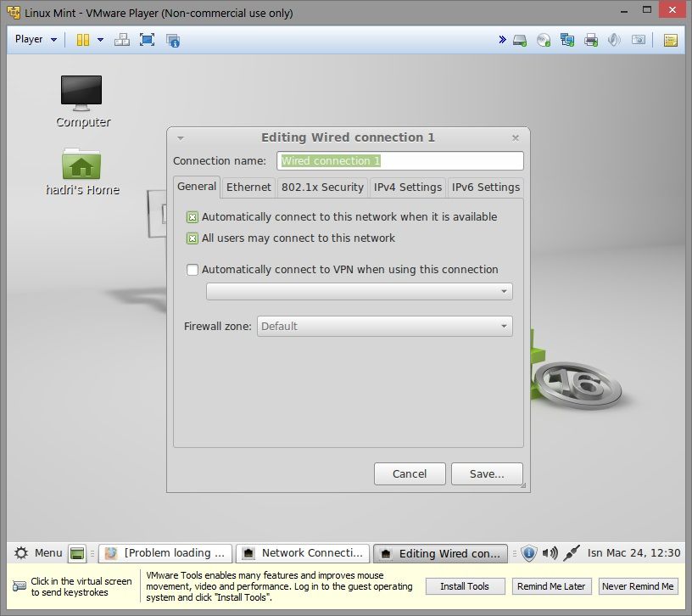The width and height of the screenshot is (692, 616).
Task: Toggle automatically connect when available checkbox
Action: [x=192, y=217]
